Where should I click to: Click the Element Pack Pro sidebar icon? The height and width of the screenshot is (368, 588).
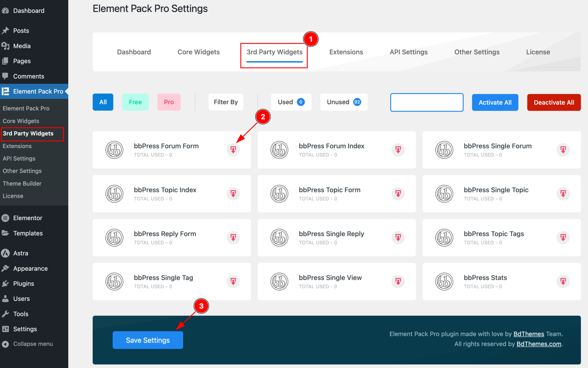click(x=6, y=91)
